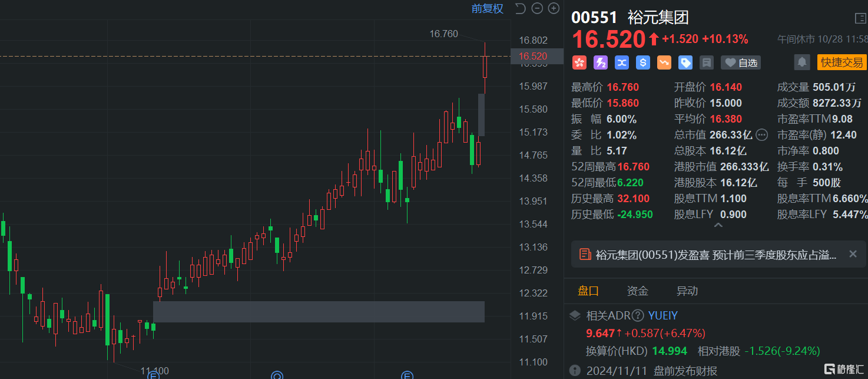This screenshot has width=868, height=379.
Task: Click the 16.760 high-price chart annotation
Action: tap(444, 34)
